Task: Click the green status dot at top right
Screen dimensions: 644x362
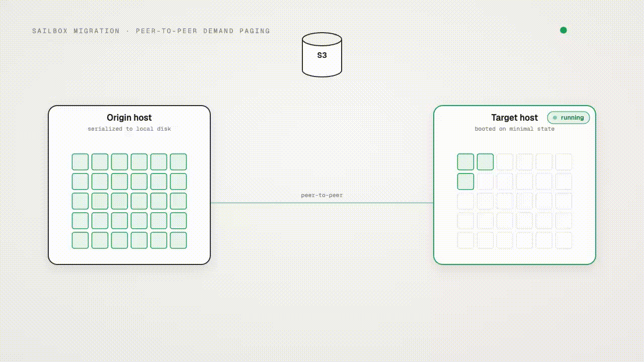Action: tap(563, 30)
